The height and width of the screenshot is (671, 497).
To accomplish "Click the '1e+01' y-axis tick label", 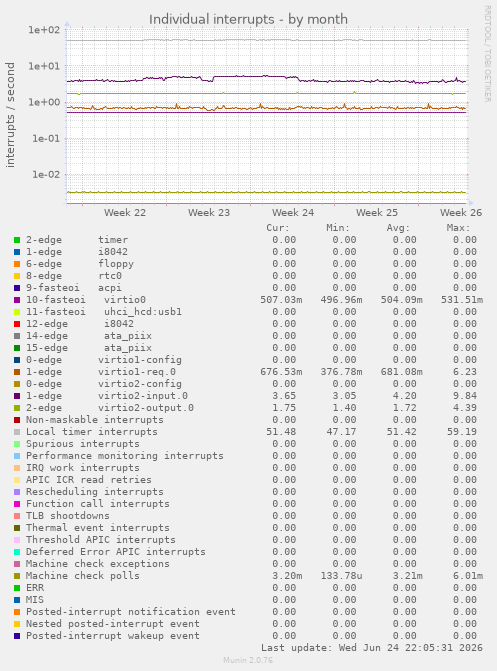I will 44,66.
